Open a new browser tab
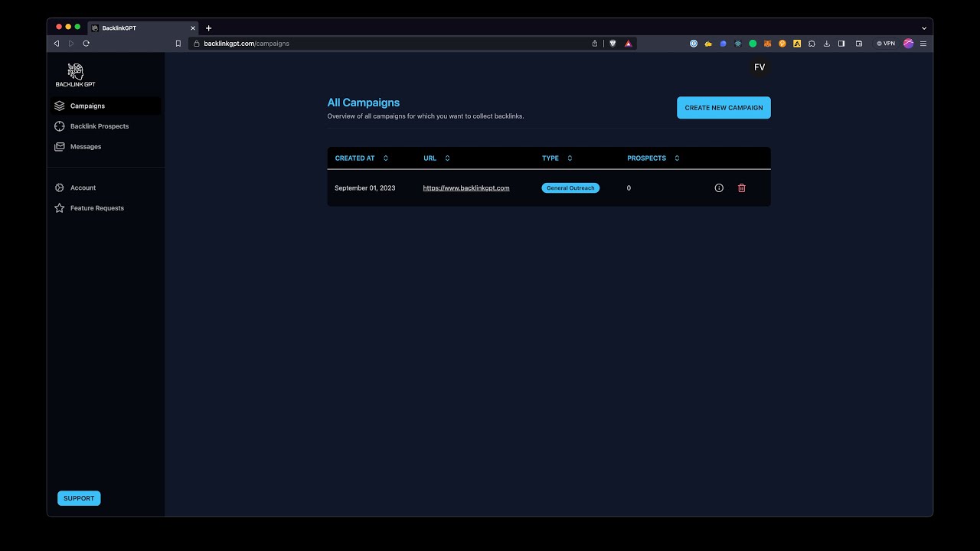Image resolution: width=980 pixels, height=551 pixels. coord(208,28)
